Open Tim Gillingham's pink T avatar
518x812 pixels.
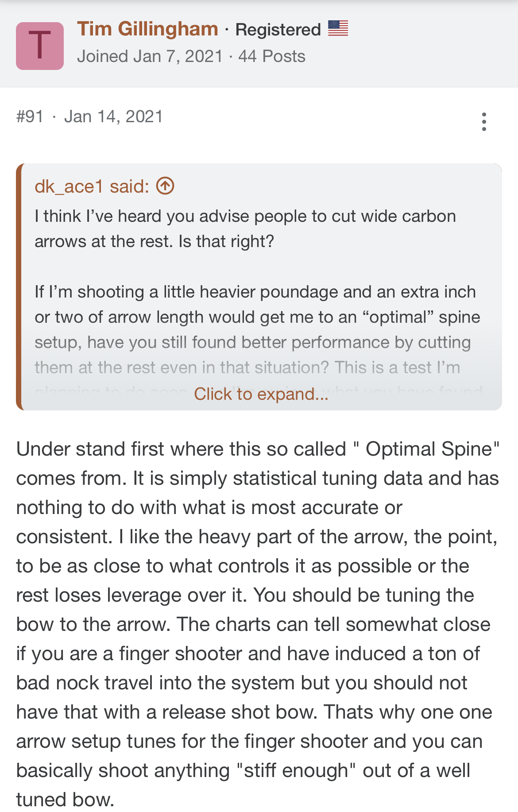(40, 46)
